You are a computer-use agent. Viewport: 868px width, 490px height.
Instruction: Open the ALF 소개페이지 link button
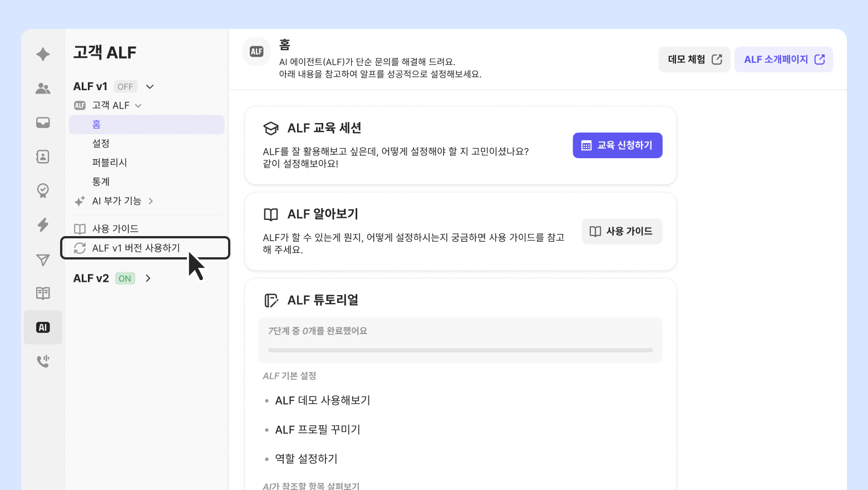click(x=784, y=60)
